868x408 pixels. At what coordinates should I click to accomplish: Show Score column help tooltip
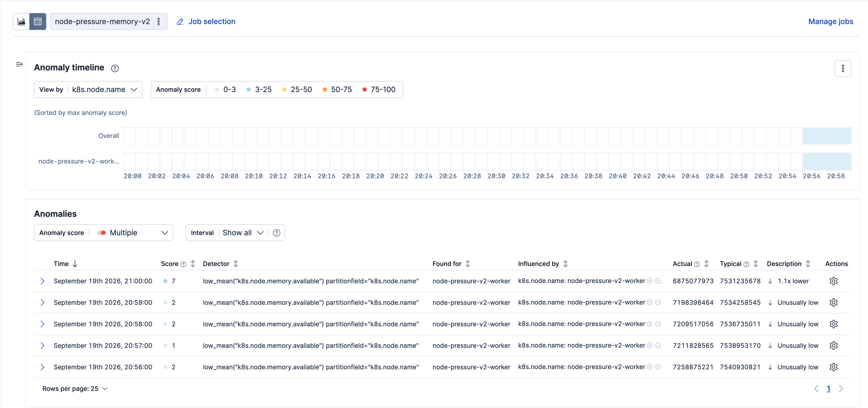point(184,264)
